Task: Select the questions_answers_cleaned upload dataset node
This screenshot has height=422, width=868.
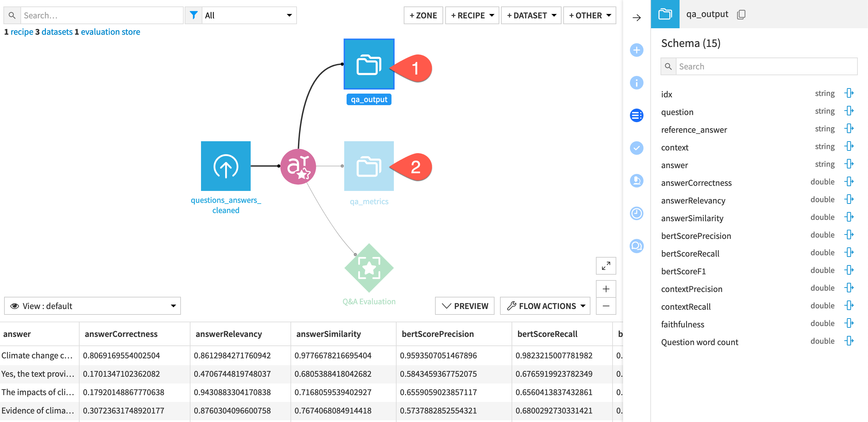Action: coord(226,166)
